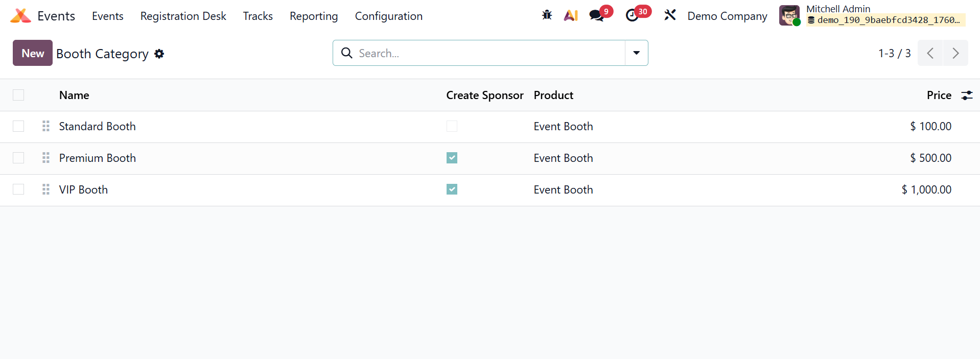Open the column settings adjust icon
The image size is (980, 359).
967,95
